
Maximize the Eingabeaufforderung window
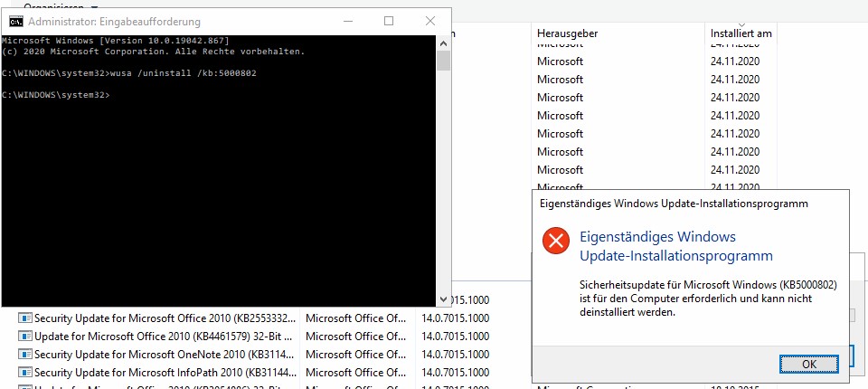pos(389,21)
